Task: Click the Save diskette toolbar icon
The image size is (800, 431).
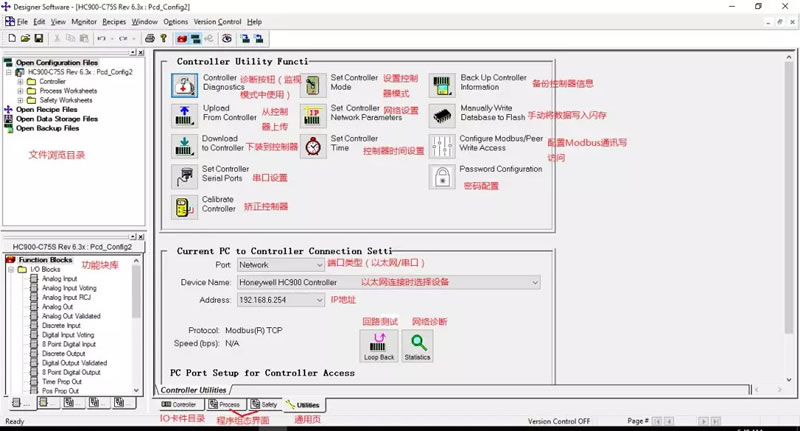Action: click(38, 38)
